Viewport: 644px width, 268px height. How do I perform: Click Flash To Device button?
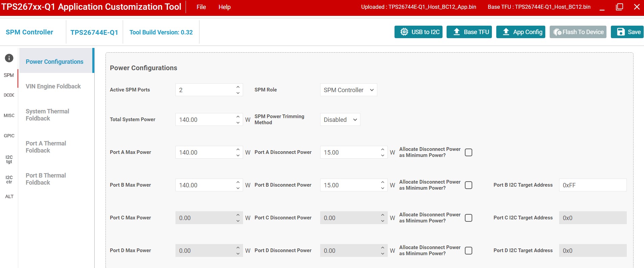point(578,32)
